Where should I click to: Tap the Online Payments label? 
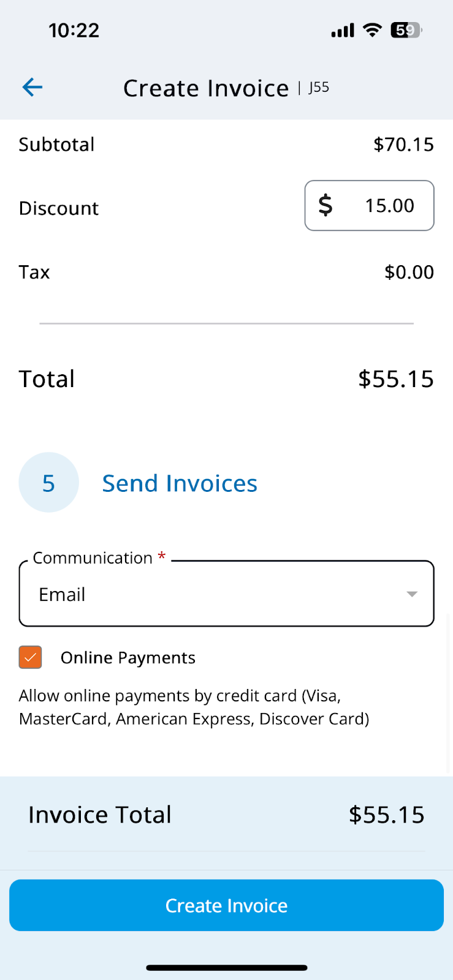point(128,658)
